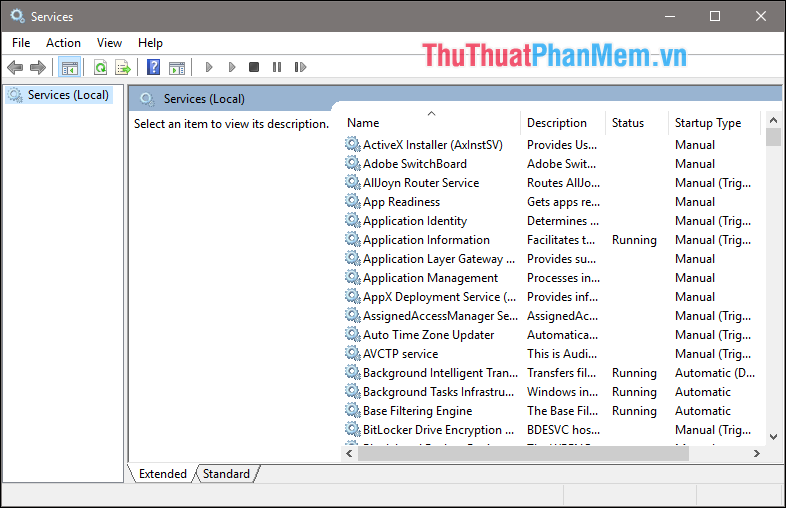Open the Action menu
The width and height of the screenshot is (786, 508).
tap(63, 43)
